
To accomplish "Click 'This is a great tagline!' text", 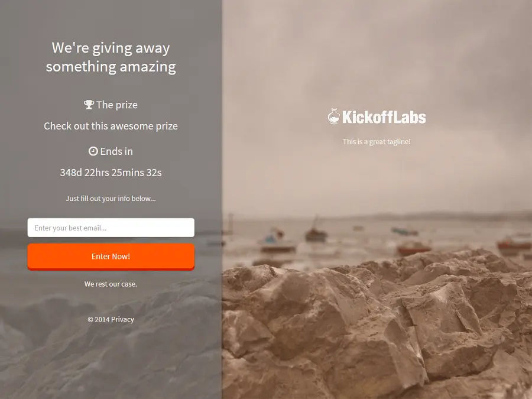I will click(377, 141).
